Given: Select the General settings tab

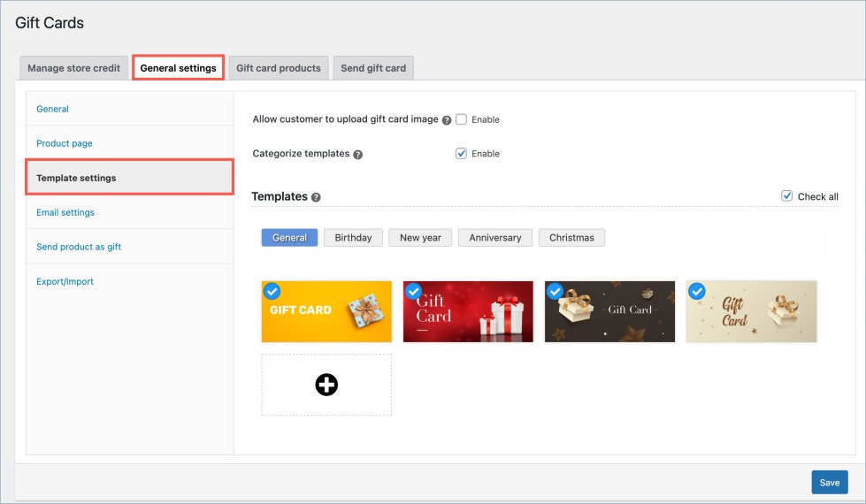Looking at the screenshot, I should pos(178,68).
